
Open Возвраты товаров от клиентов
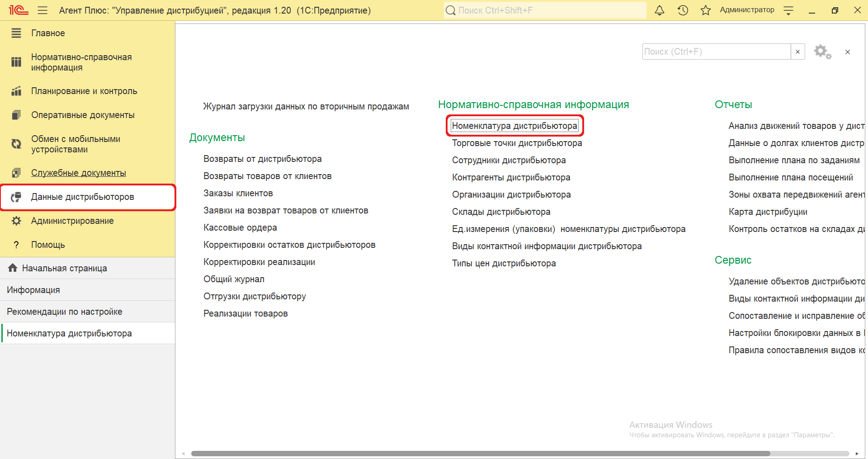pyautogui.click(x=268, y=176)
